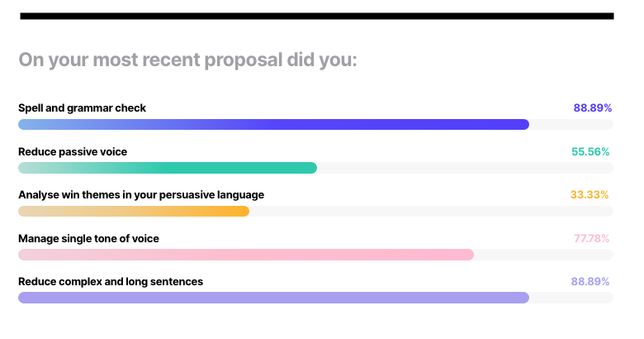This screenshot has width=644, height=339.
Task: Click the 55.56% value in green
Action: point(590,152)
